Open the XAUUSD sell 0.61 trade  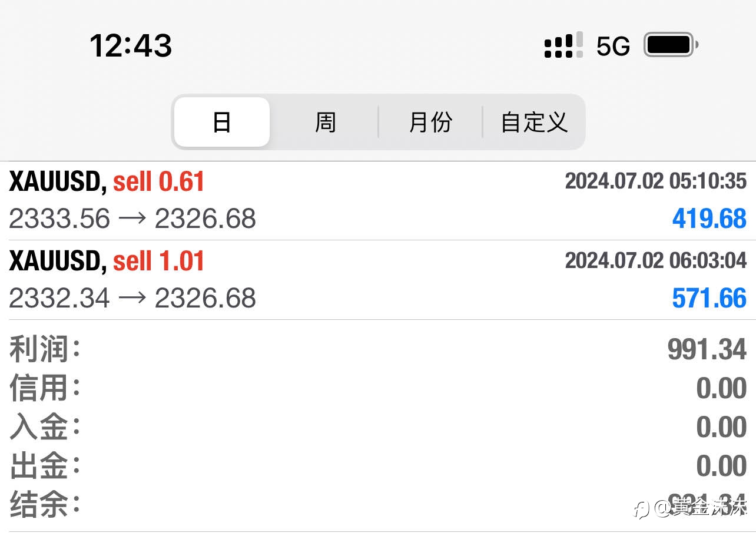click(x=107, y=181)
